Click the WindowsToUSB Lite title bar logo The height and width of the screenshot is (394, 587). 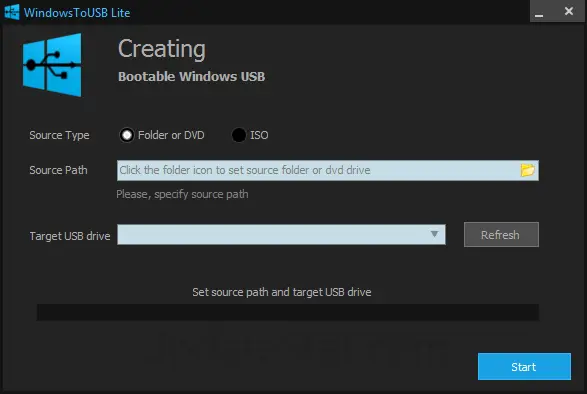tap(12, 12)
